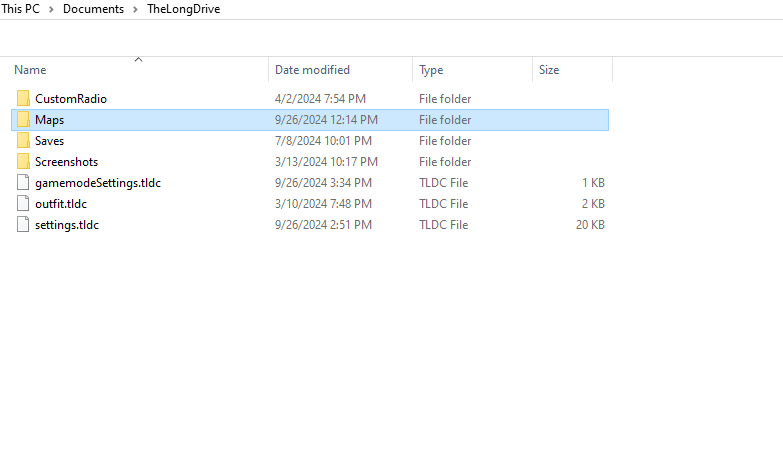The height and width of the screenshot is (449, 783).
Task: Navigate to Documents in breadcrumb
Action: click(x=93, y=9)
